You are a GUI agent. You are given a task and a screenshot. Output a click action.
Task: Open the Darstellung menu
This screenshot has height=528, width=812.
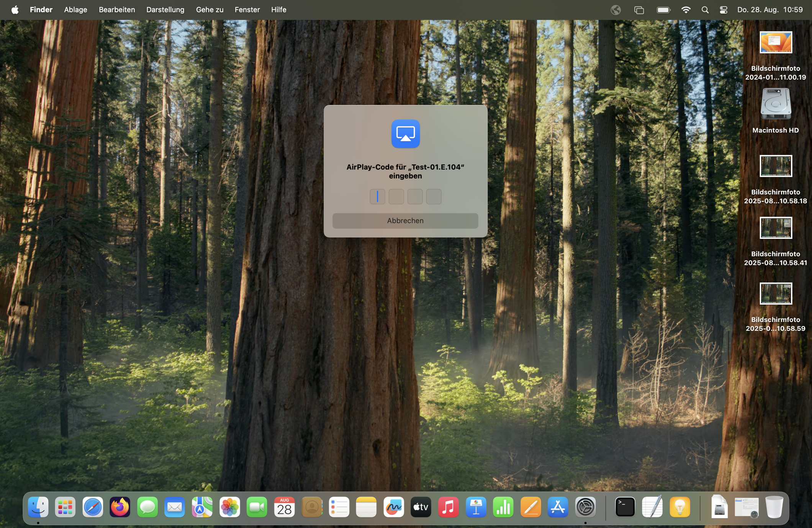click(165, 10)
